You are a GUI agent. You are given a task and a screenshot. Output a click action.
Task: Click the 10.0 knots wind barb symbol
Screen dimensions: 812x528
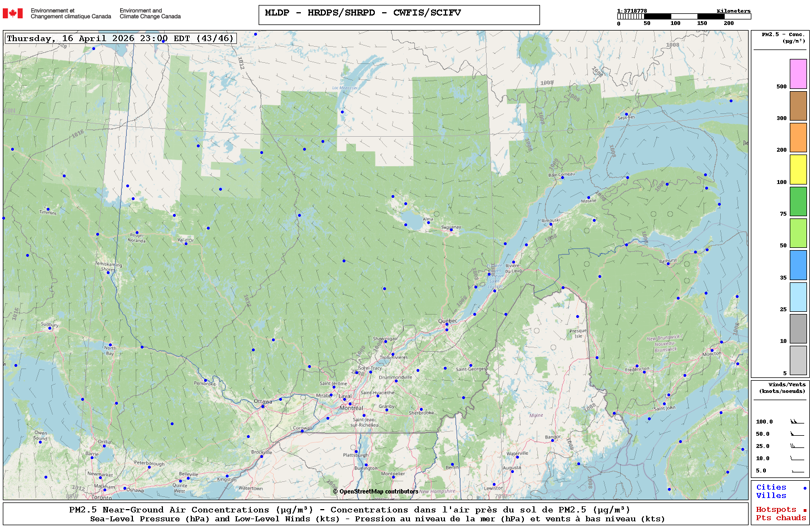(x=797, y=459)
